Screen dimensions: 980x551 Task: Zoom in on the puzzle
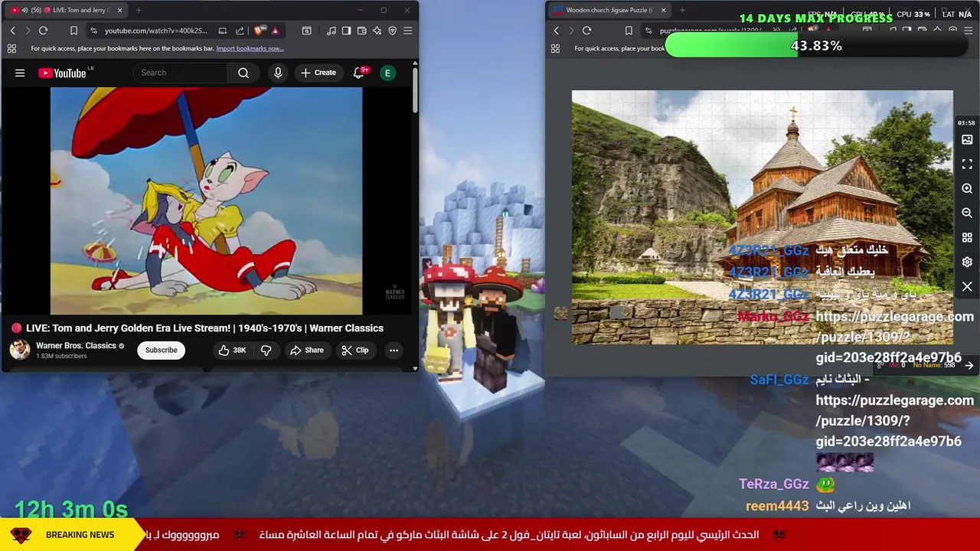pyautogui.click(x=967, y=188)
